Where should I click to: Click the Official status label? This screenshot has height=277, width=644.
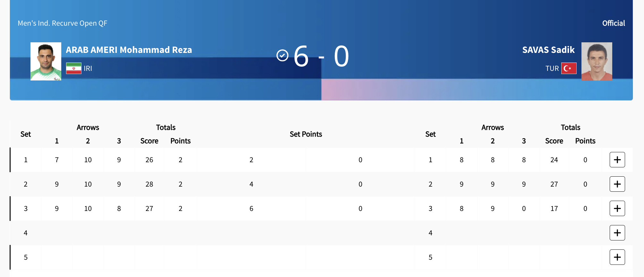614,23
